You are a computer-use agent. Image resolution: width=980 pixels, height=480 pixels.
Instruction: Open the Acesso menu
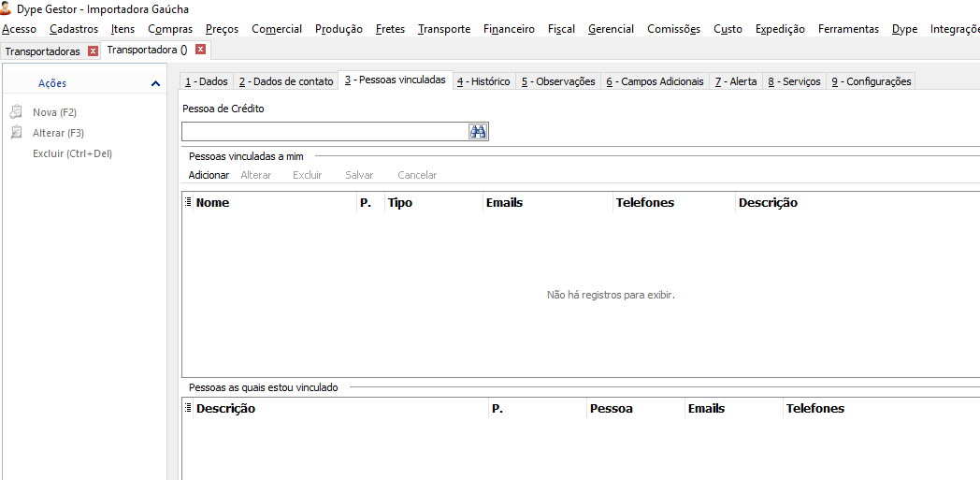click(x=20, y=29)
